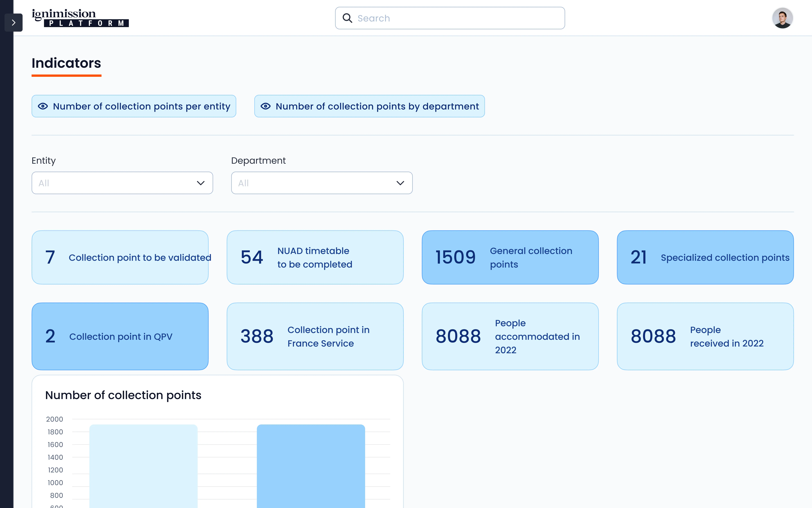The height and width of the screenshot is (508, 812).
Task: Select the General collection points card
Action: (x=510, y=257)
